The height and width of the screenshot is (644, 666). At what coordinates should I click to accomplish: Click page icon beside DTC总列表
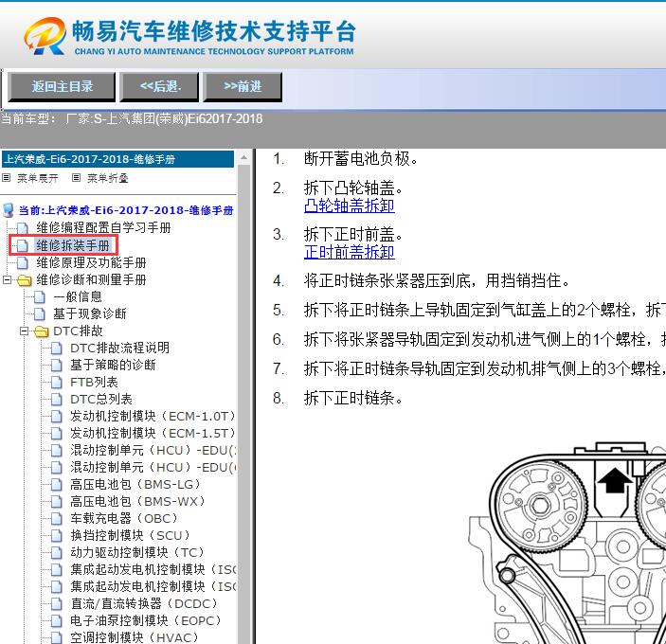click(56, 400)
